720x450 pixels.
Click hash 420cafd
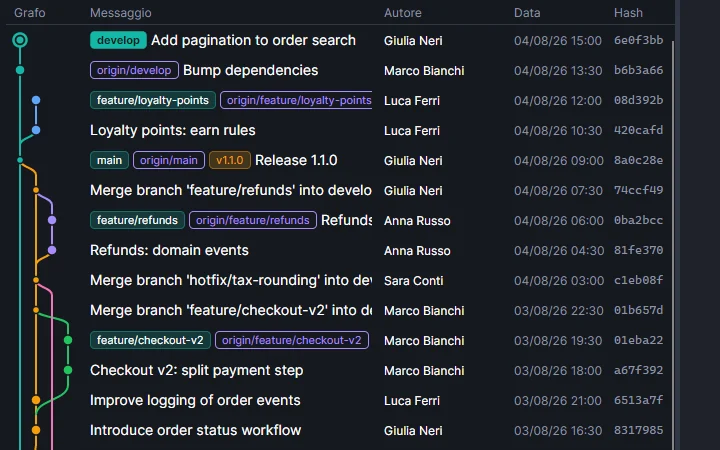click(638, 130)
